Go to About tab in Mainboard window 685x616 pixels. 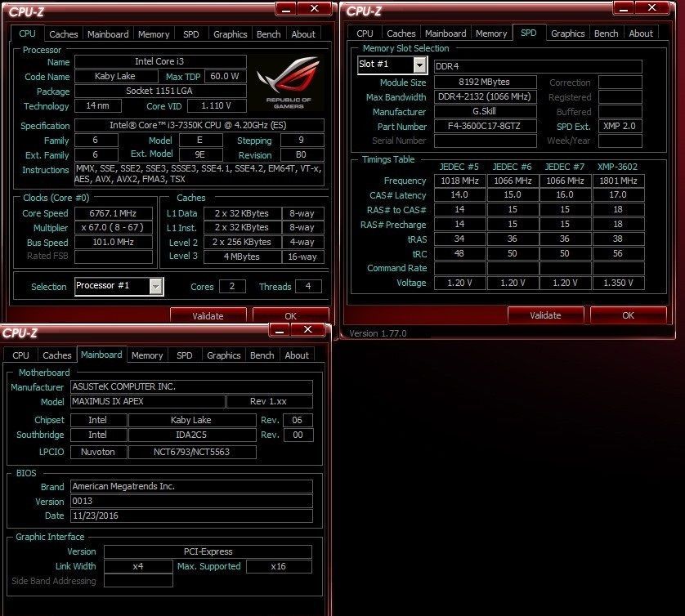coord(297,355)
